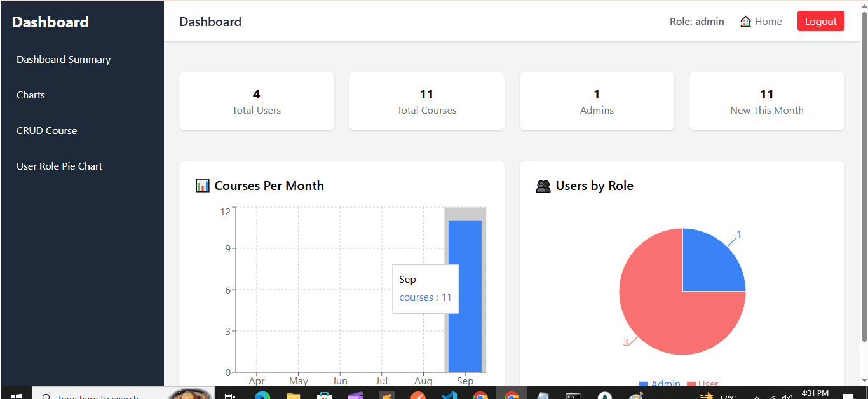The height and width of the screenshot is (399, 868).
Task: Click the people icon beside Users by Role
Action: [543, 186]
